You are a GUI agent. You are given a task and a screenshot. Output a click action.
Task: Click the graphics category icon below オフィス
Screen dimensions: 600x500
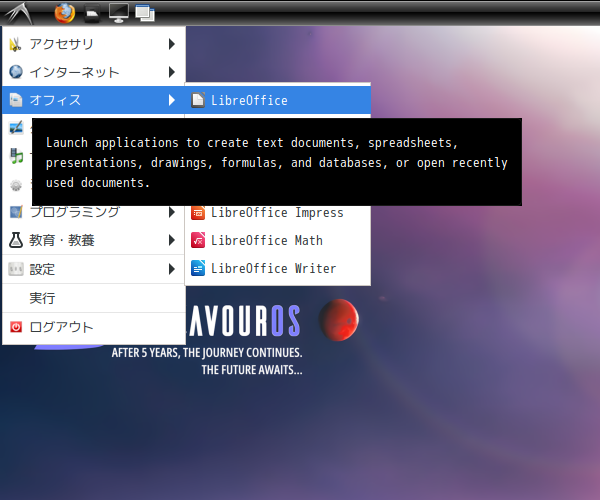point(16,128)
